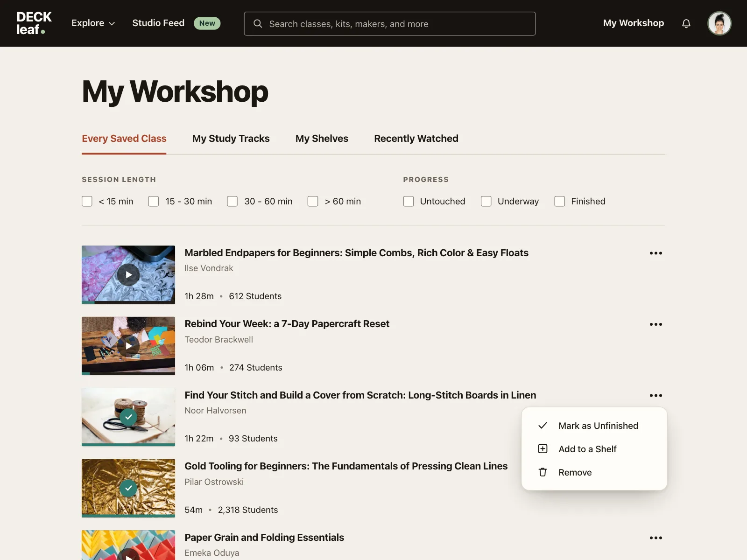Enable the Underway progress filter
This screenshot has width=747, height=560.
click(486, 201)
